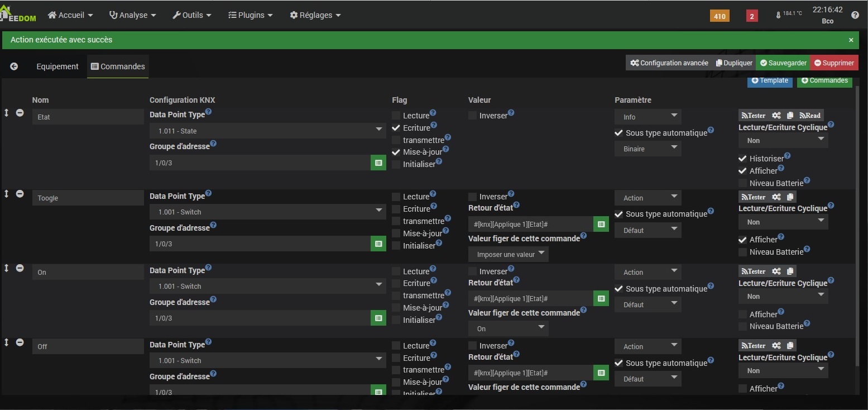Open advanced gears icon for Toogle command

[x=776, y=197]
